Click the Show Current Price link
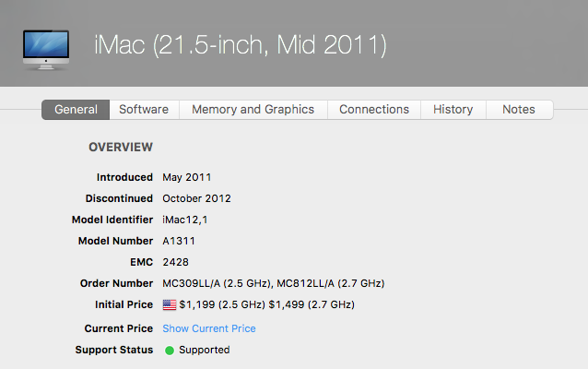The image size is (588, 369). [x=209, y=328]
